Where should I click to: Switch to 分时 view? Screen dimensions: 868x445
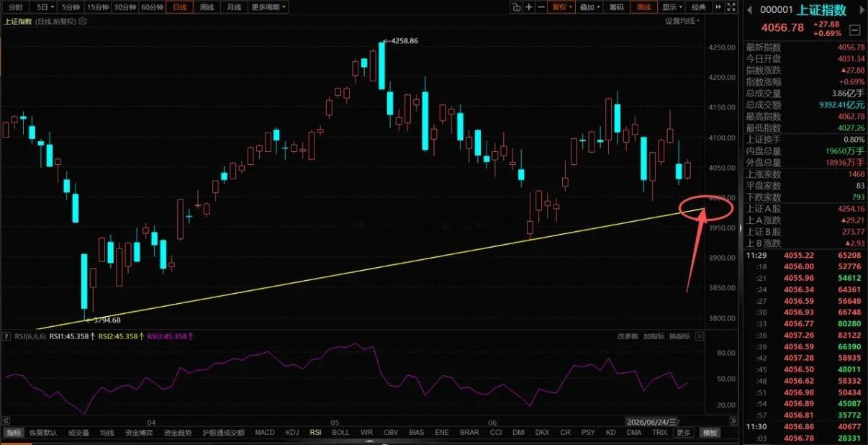tap(16, 7)
